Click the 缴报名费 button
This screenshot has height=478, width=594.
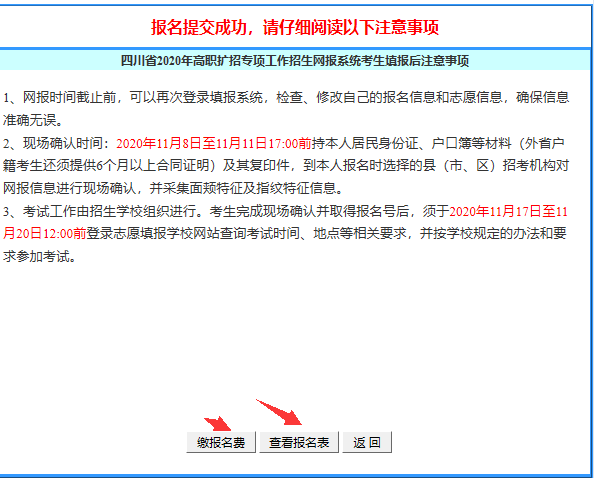221,442
